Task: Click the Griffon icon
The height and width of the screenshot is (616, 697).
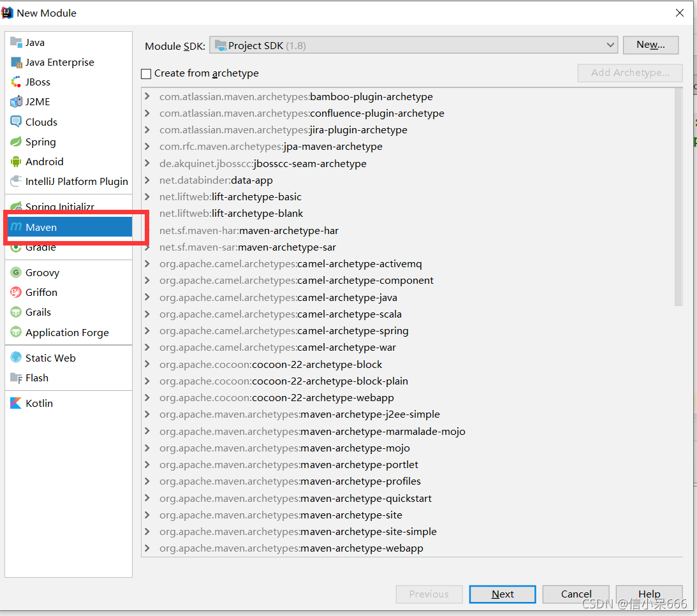Action: (x=16, y=292)
